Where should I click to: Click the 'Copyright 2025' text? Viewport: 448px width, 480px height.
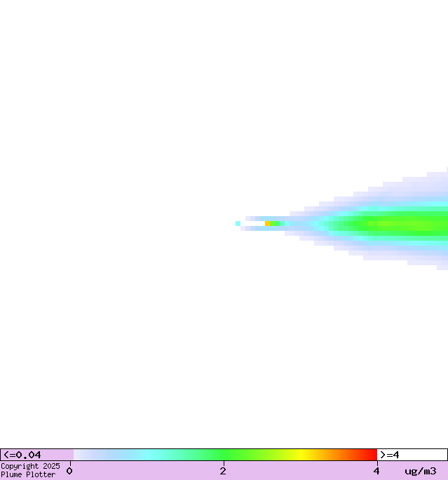point(30,466)
